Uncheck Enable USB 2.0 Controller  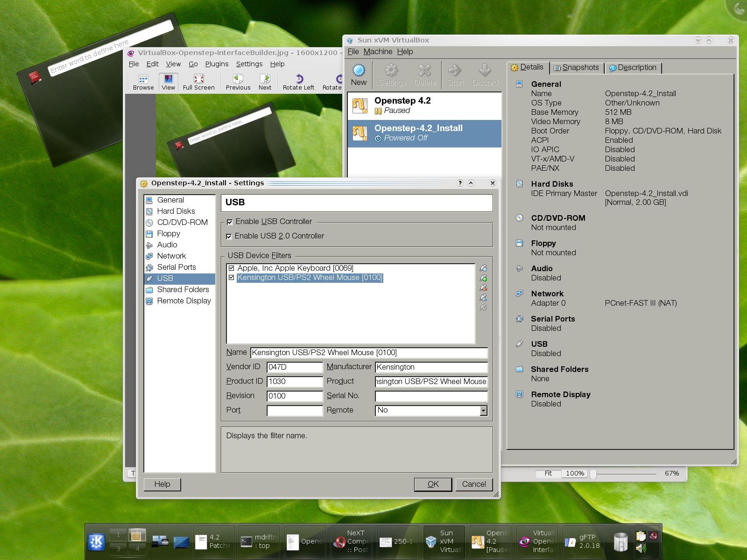(229, 236)
